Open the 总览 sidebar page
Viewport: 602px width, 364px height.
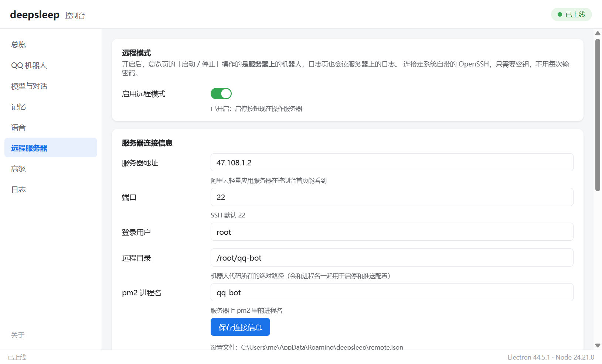coord(51,45)
